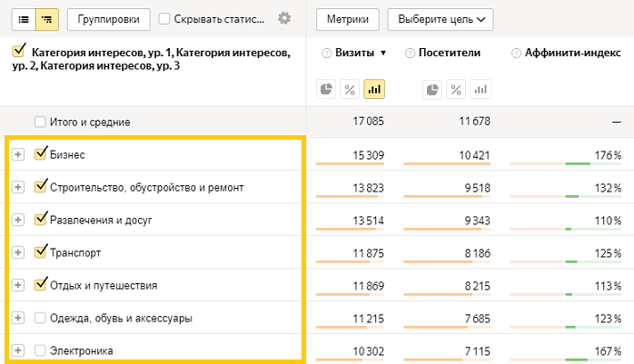Screen dimensions: 634x364
Task: Enable the Электроника row checkbox
Action: (40, 350)
